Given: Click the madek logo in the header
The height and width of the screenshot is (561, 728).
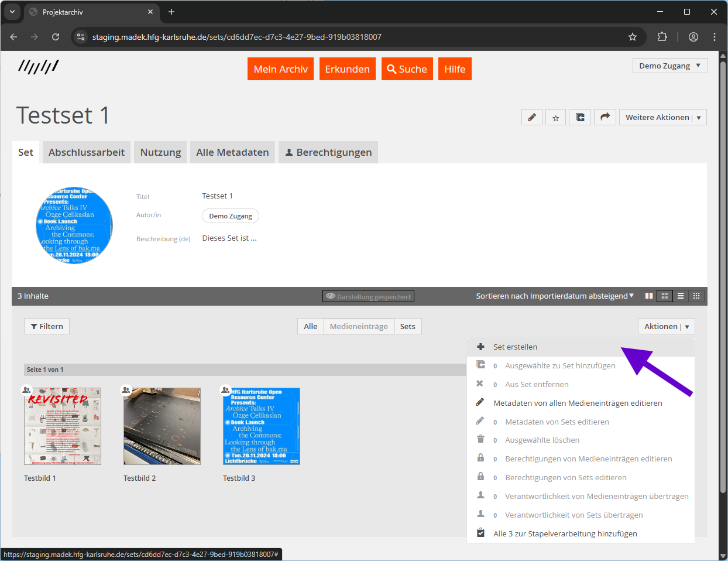Looking at the screenshot, I should click(39, 67).
